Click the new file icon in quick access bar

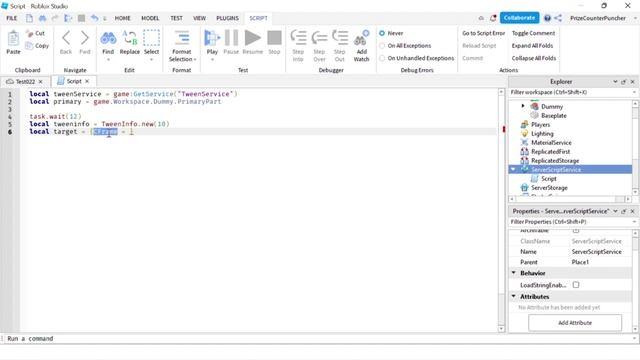[x=29, y=18]
